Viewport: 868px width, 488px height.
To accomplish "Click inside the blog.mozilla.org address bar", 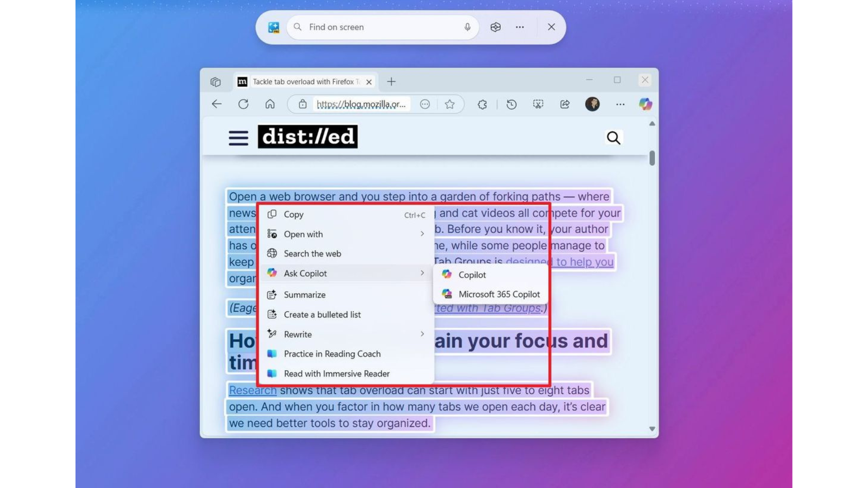I will click(362, 104).
